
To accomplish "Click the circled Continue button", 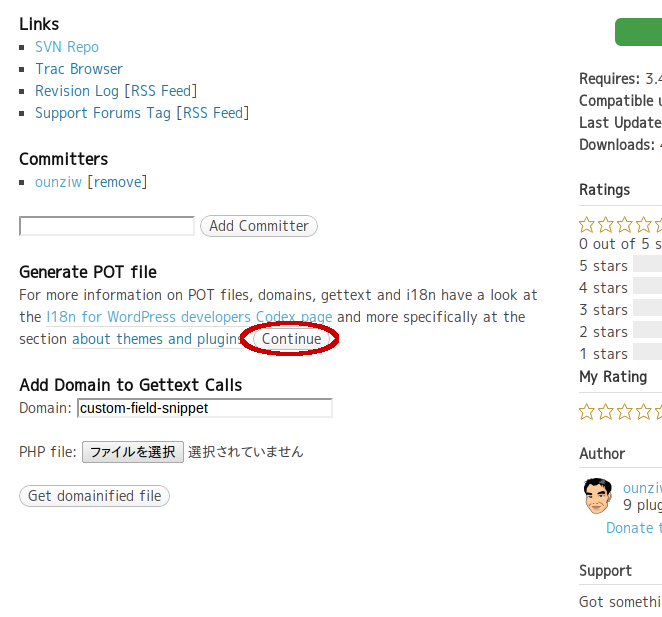I will coord(291,339).
